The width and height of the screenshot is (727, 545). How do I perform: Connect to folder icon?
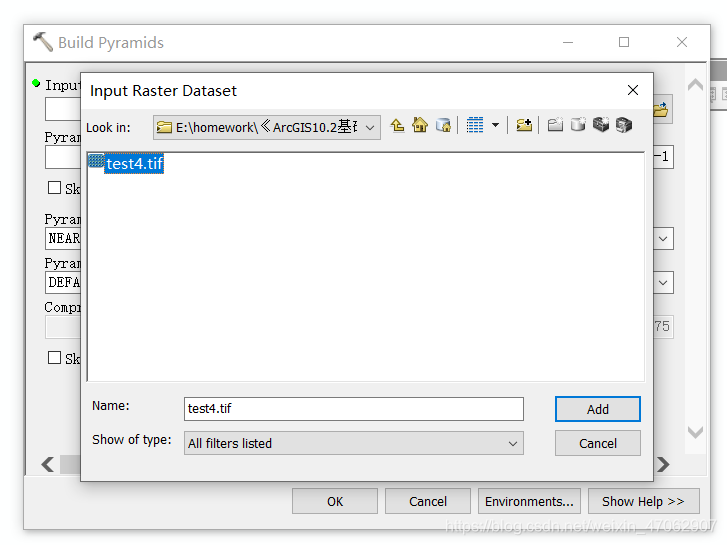click(524, 125)
